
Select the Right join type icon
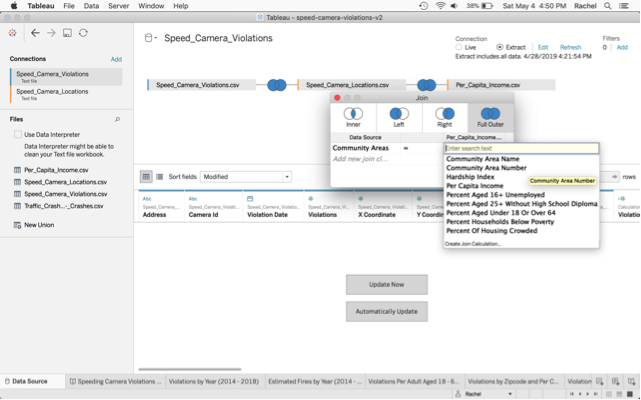(x=445, y=114)
